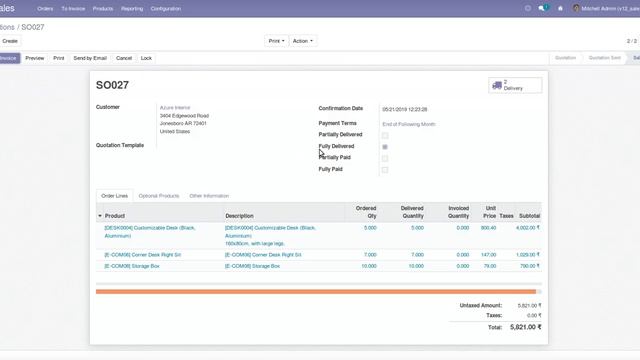Image resolution: width=640 pixels, height=360 pixels.
Task: Click Send by Email button
Action: coord(90,58)
